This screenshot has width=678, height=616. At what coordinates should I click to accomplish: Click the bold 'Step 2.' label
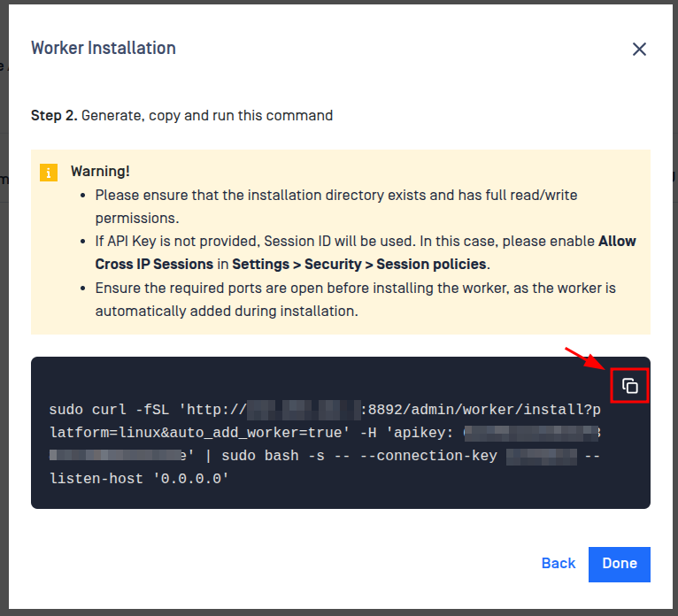(54, 116)
